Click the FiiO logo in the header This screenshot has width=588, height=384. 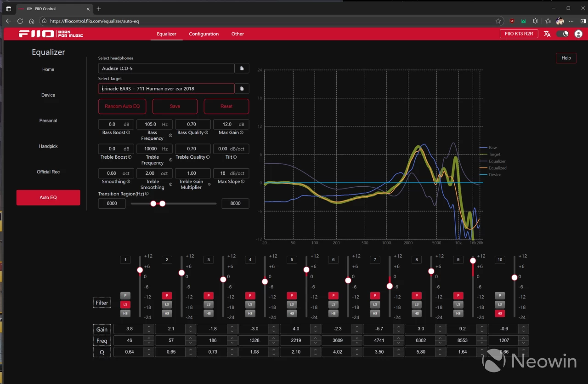[51, 34]
